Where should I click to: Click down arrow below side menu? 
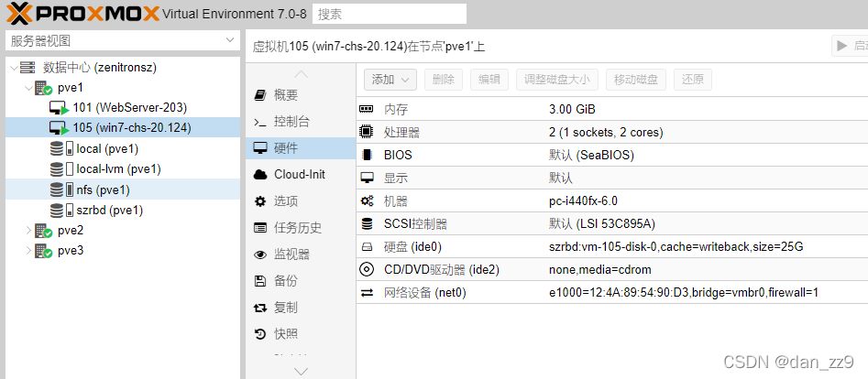[x=301, y=372]
